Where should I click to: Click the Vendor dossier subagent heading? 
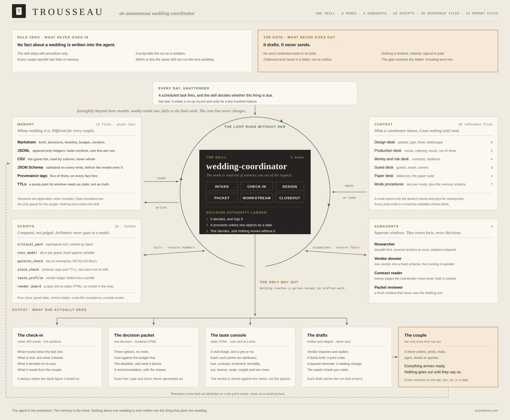(388, 258)
